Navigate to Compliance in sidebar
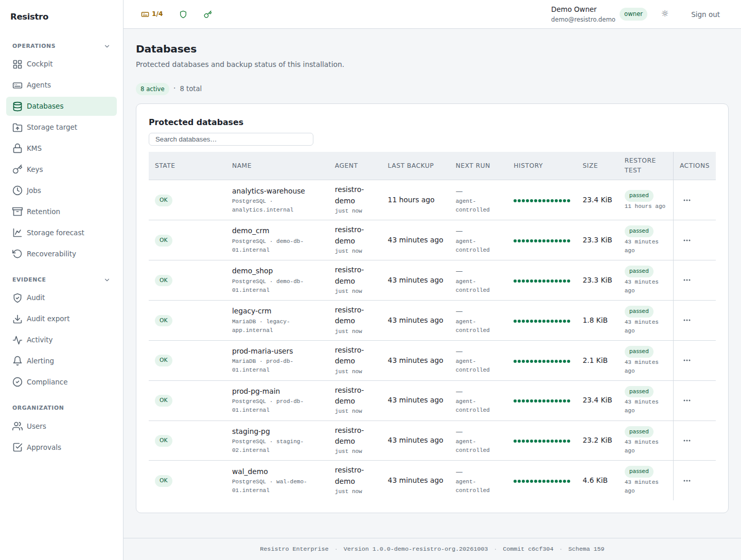The width and height of the screenshot is (741, 560). pyautogui.click(x=61, y=382)
